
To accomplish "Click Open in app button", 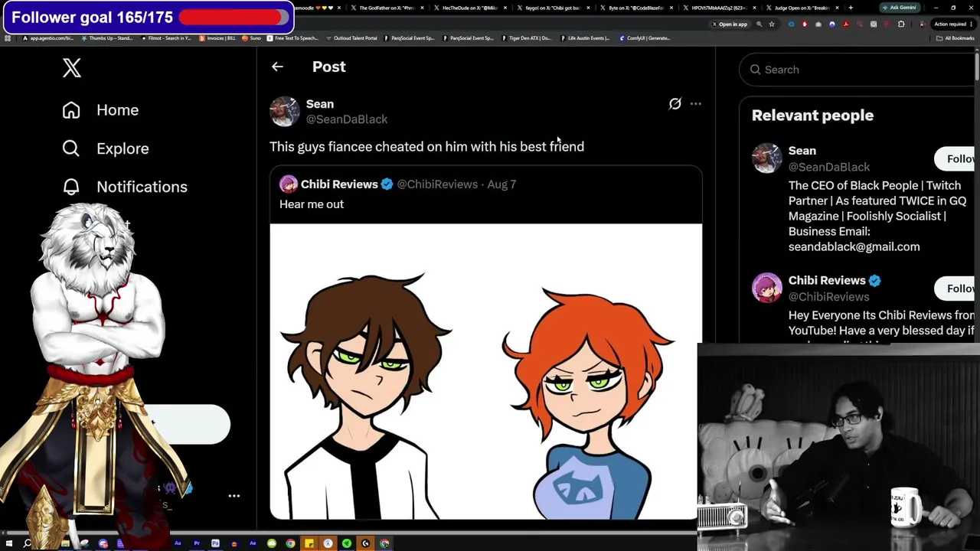I will (x=730, y=24).
